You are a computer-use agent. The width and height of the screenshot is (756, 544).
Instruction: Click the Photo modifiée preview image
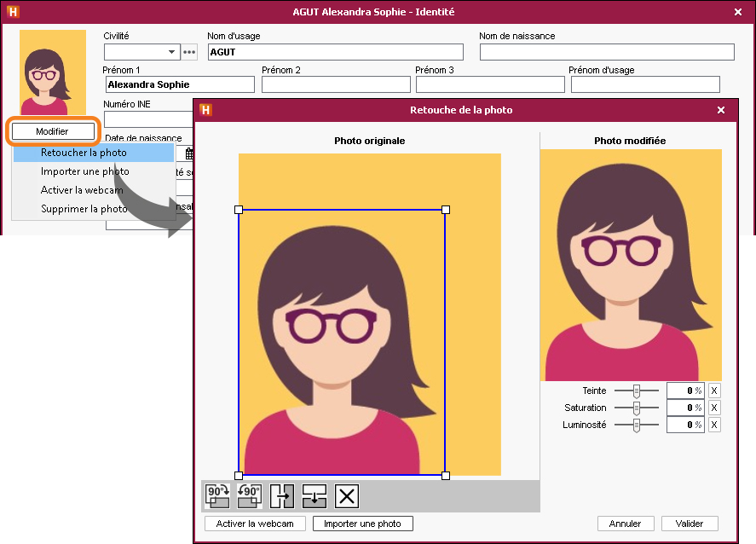[x=631, y=265]
